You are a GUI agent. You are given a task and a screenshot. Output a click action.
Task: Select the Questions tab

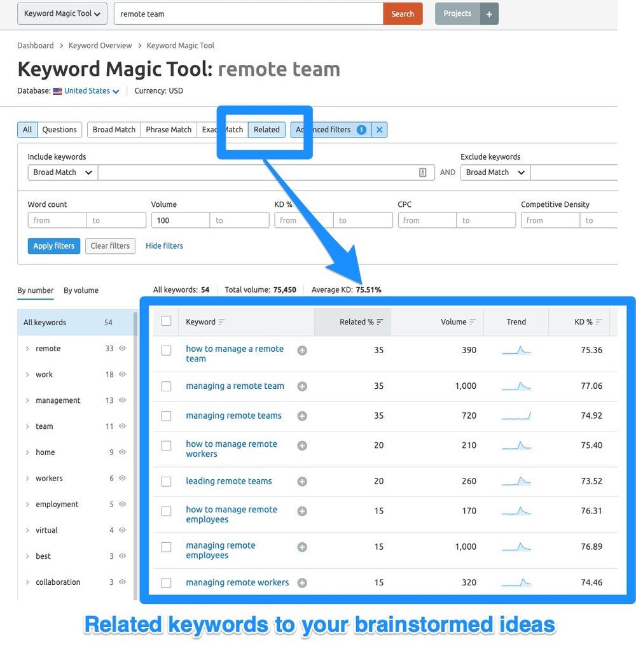pyautogui.click(x=60, y=130)
